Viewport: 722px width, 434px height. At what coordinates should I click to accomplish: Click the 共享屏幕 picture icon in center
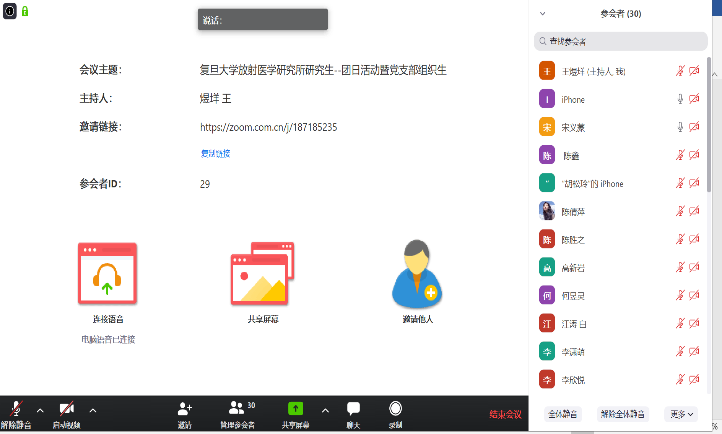pyautogui.click(x=261, y=273)
